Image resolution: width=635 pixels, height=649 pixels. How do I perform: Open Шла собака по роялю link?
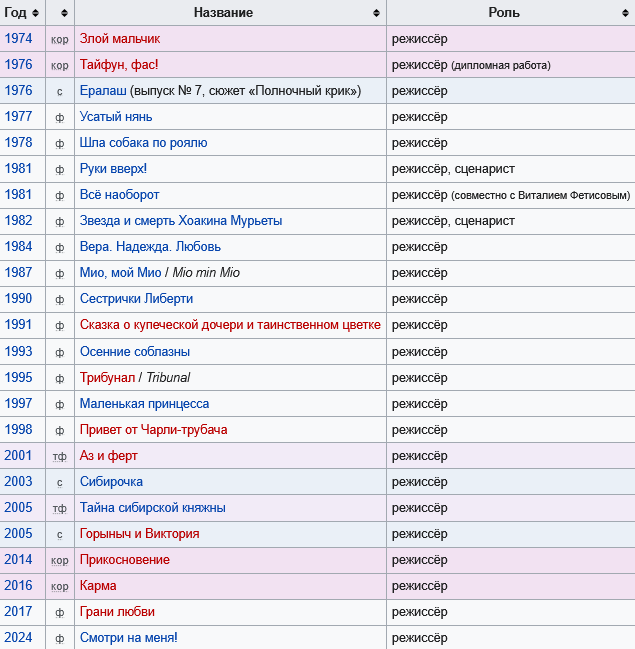pos(143,143)
